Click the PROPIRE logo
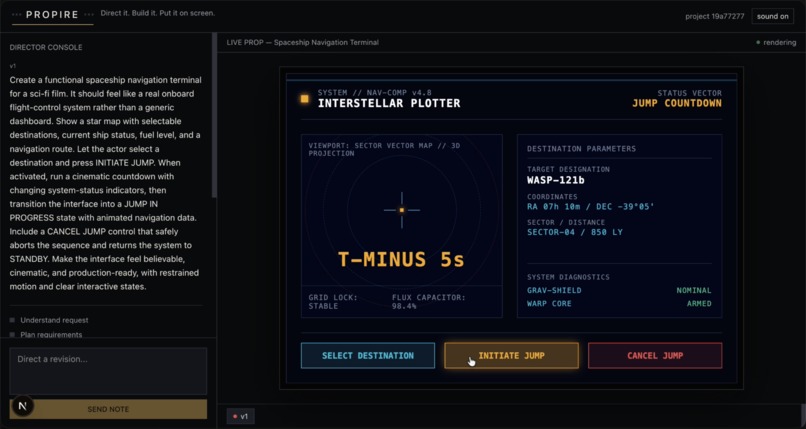Image resolution: width=806 pixels, height=429 pixels. (52, 15)
